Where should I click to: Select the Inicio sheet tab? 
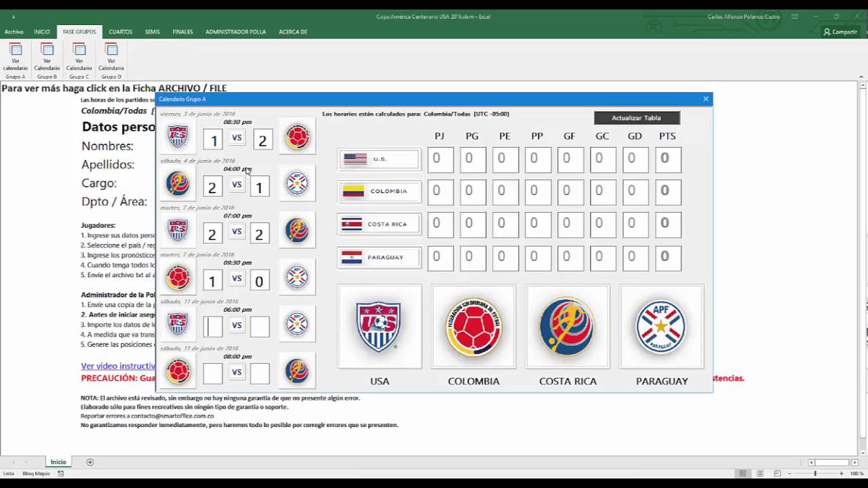[58, 462]
